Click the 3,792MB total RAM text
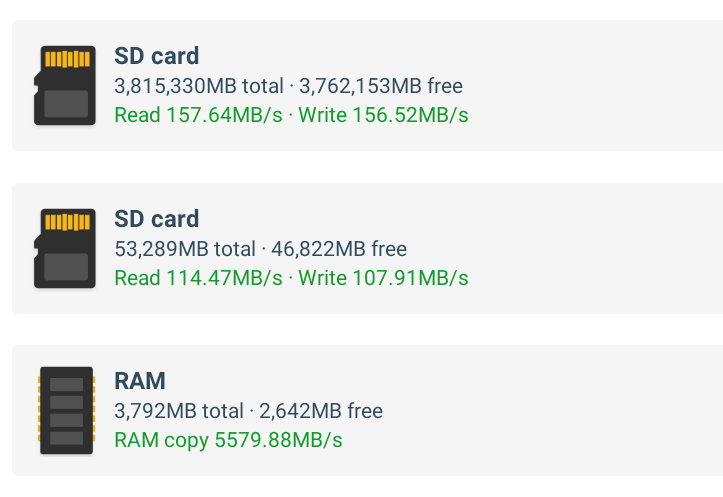The image size is (723, 497). [x=179, y=411]
